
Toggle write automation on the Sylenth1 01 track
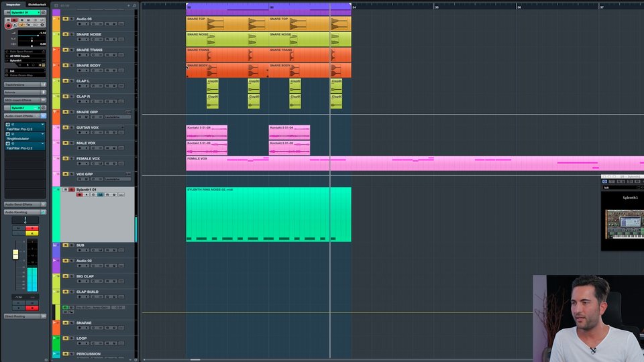pos(114,194)
